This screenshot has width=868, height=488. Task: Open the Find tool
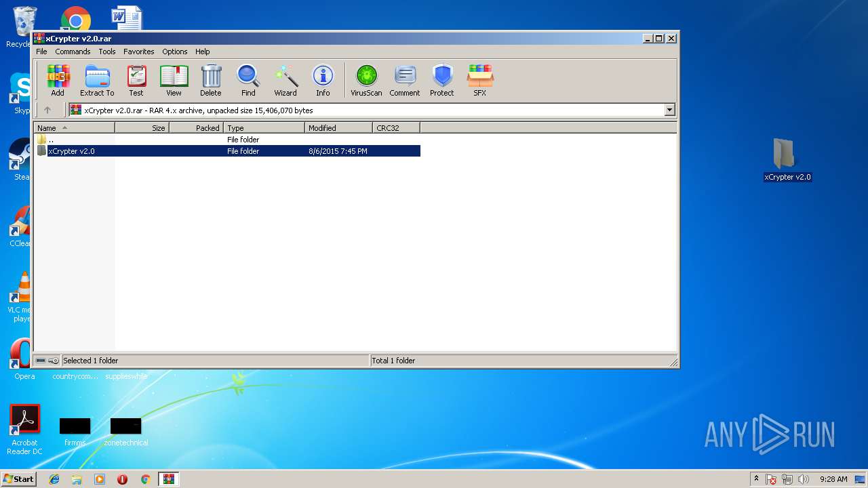point(248,81)
